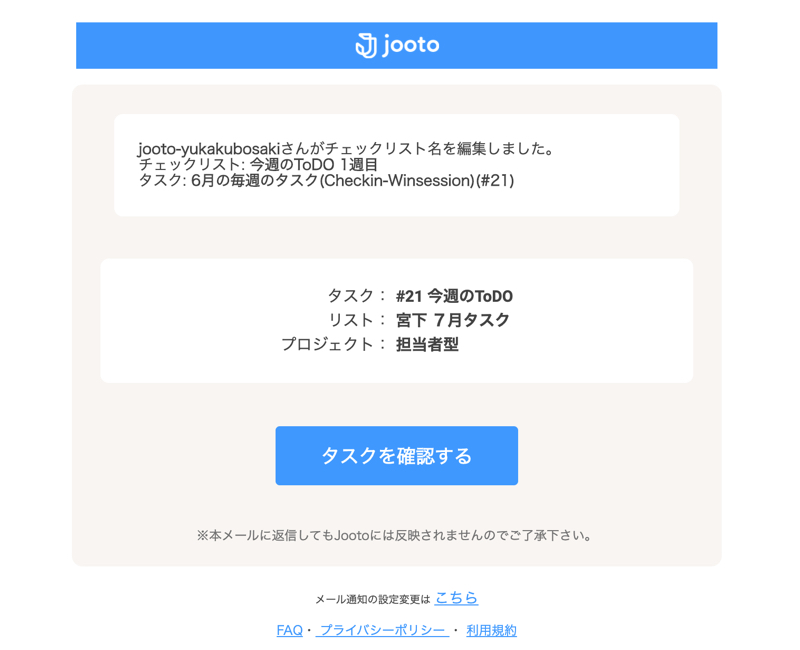Click the checklist name edited notification sentence
Viewport: 800px width, 650px height.
click(x=346, y=148)
